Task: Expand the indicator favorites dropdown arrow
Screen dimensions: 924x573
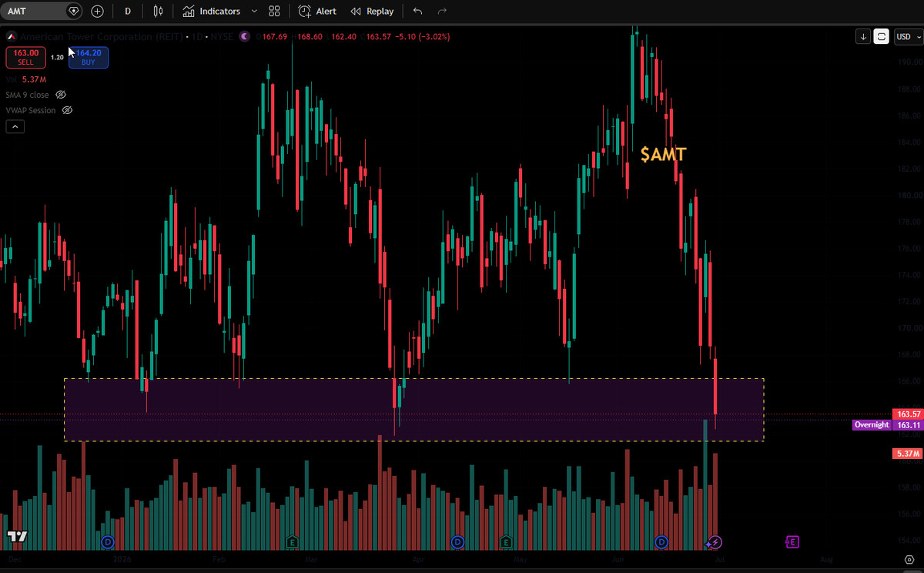Action: point(253,12)
